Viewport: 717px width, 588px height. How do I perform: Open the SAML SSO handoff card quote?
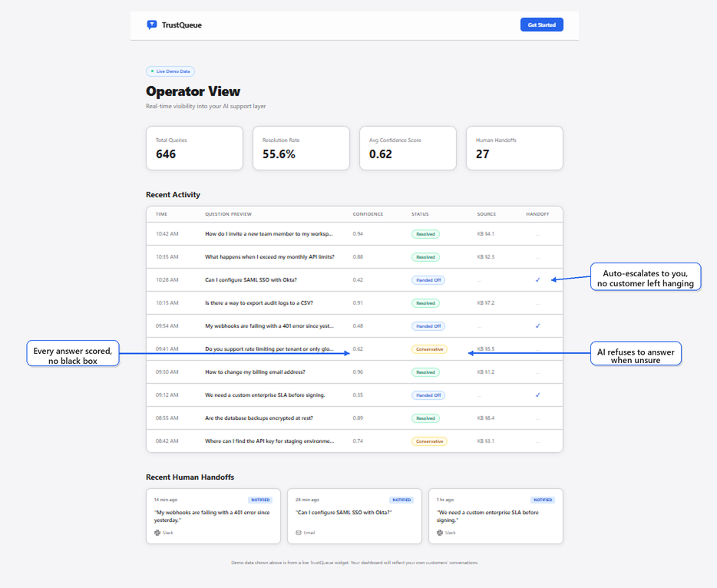[x=343, y=513]
